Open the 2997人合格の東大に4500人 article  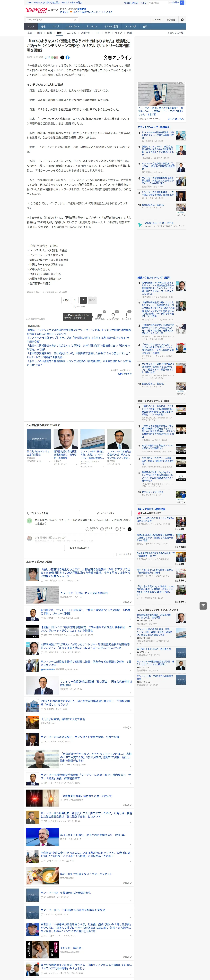[85, 702]
